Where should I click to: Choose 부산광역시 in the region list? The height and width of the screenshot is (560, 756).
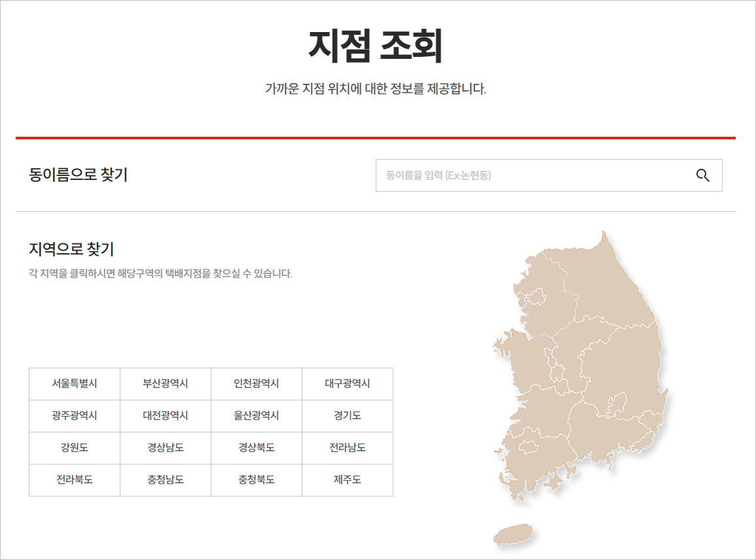point(165,384)
